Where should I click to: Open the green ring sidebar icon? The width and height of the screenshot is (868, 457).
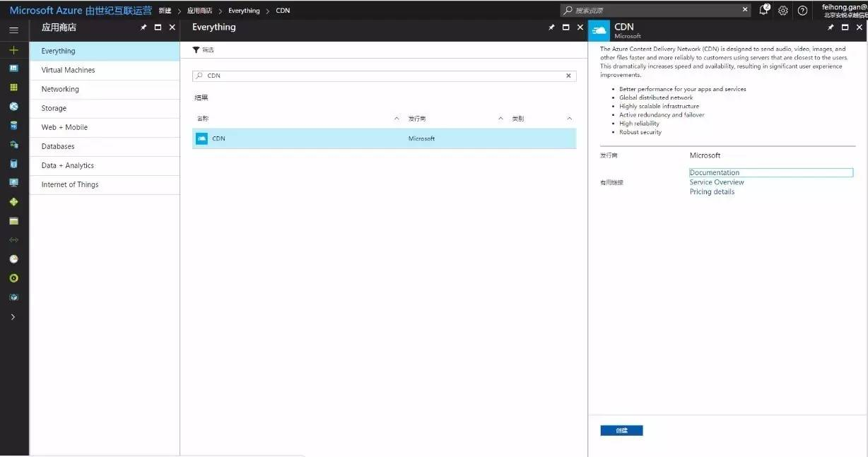coord(13,278)
